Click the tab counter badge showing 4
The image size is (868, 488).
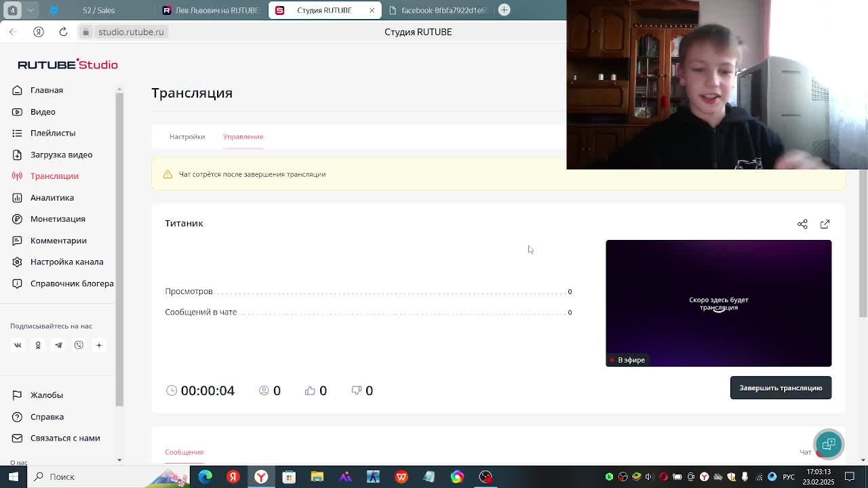pos(12,10)
